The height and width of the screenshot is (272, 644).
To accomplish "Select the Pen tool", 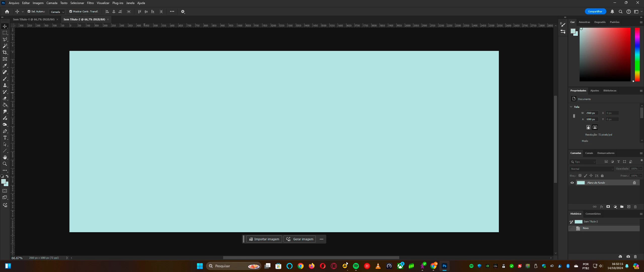I will (5, 131).
